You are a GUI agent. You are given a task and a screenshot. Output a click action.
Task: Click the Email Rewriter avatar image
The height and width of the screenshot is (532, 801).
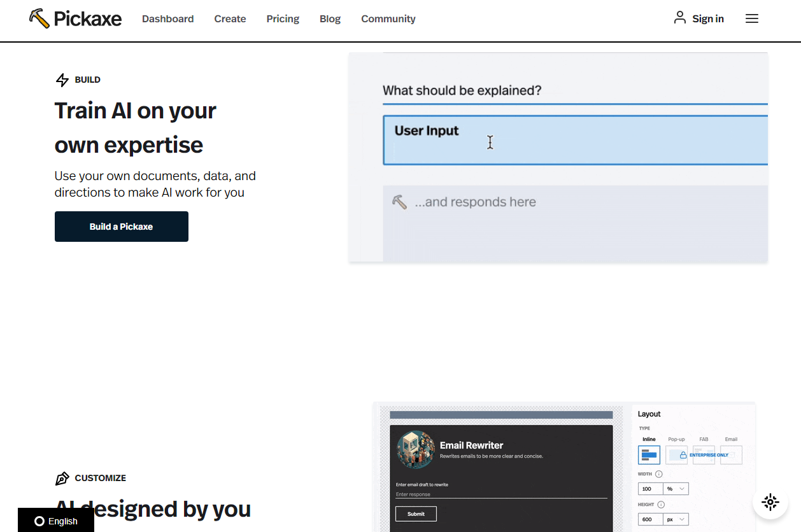point(416,450)
